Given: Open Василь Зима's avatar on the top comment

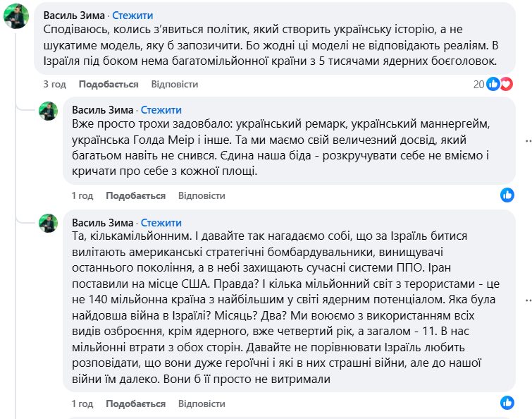Looking at the screenshot, I should [16, 16].
